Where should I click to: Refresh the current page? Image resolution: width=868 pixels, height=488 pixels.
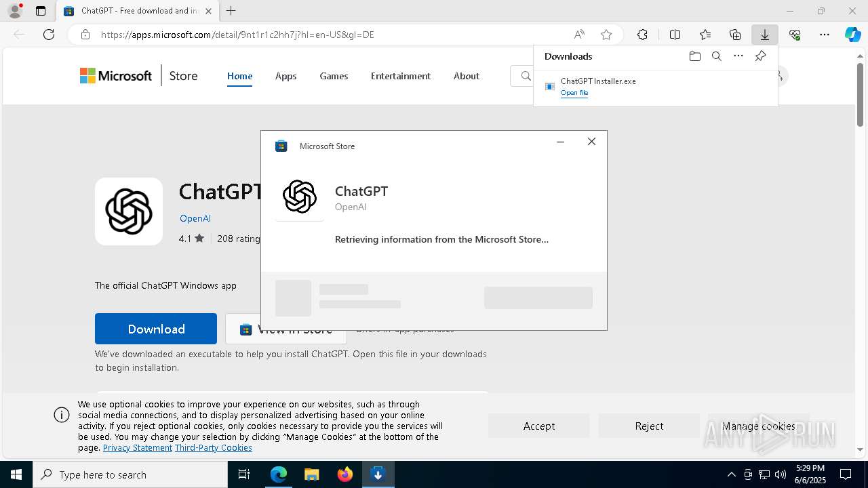[49, 35]
